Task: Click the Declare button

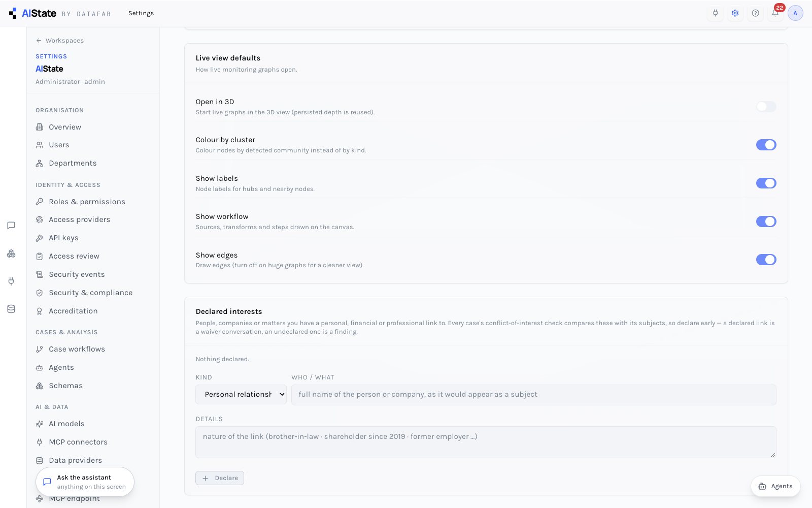Action: [x=220, y=478]
